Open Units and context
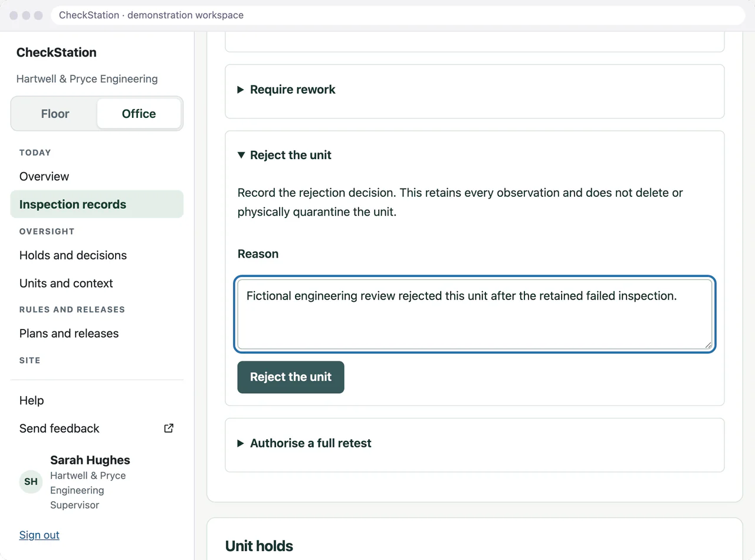 point(97,284)
